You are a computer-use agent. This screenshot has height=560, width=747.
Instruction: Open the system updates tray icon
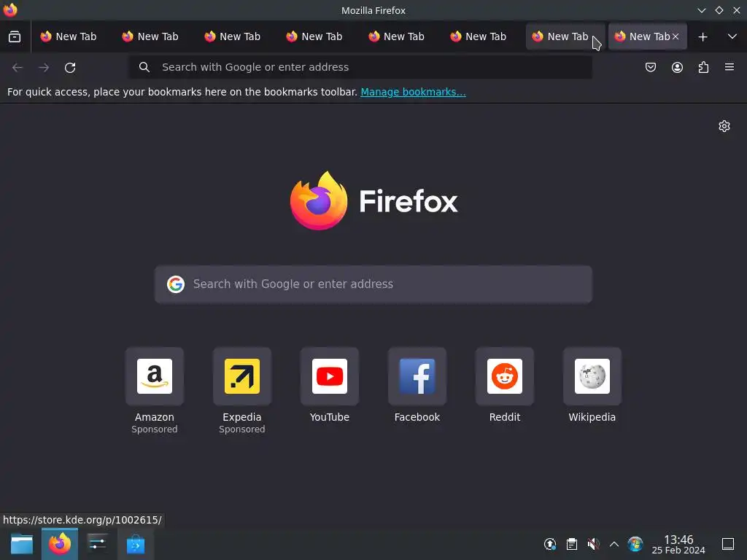(x=550, y=544)
